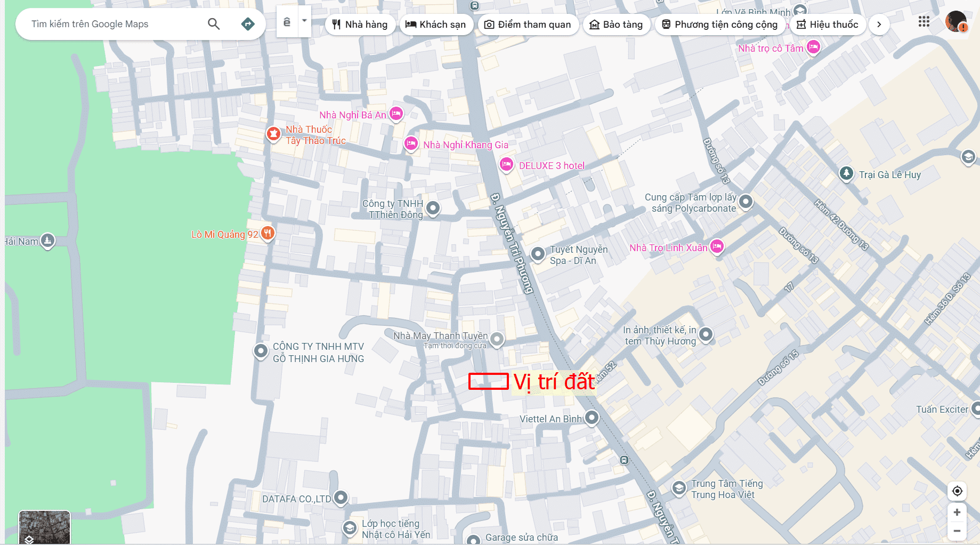980x545 pixels.
Task: Open Nhà Thuốc Tây Thảo Trúc pharmacy pin
Action: click(273, 134)
